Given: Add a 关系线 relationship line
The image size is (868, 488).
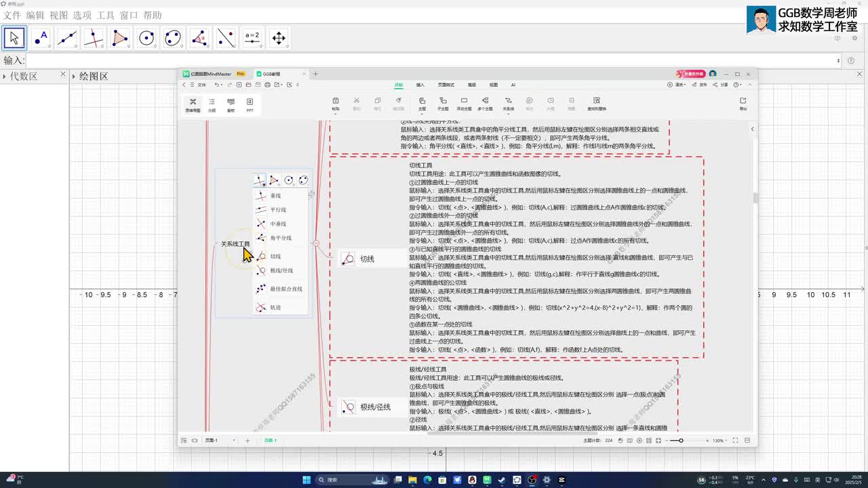Looking at the screenshot, I should pos(508,104).
